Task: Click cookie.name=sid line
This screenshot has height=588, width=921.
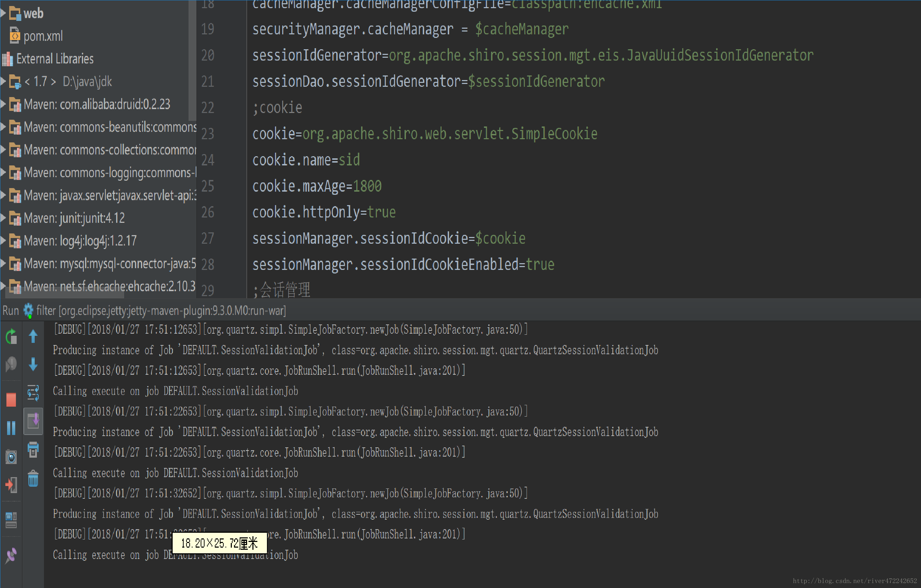Action: (306, 160)
